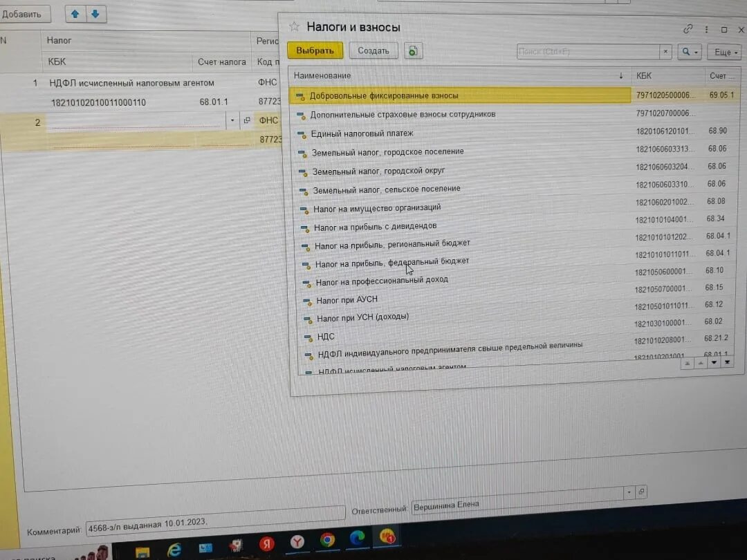This screenshot has width=747, height=560.
Task: Open Yandex icon on taskbar
Action: click(x=267, y=543)
